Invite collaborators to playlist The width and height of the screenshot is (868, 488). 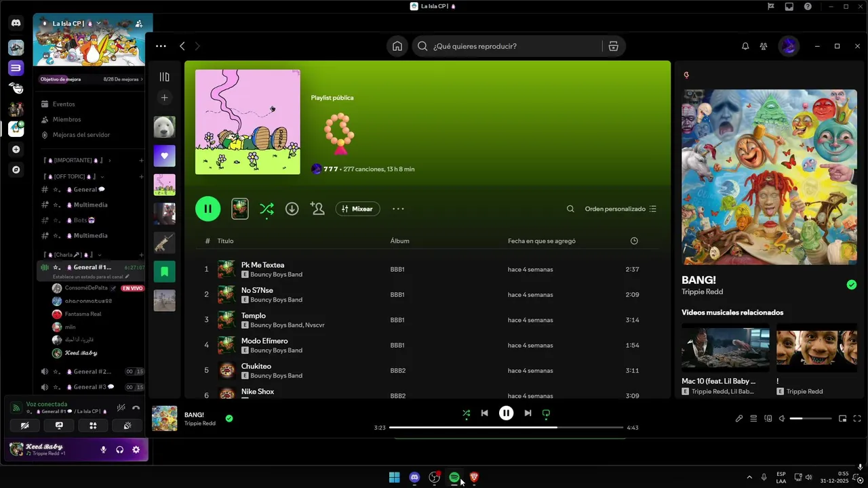pos(317,209)
